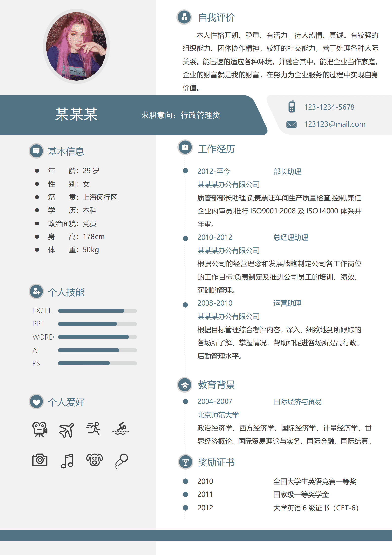Click the mobile phone icon
This screenshot has height=555, width=392.
pos(291,107)
